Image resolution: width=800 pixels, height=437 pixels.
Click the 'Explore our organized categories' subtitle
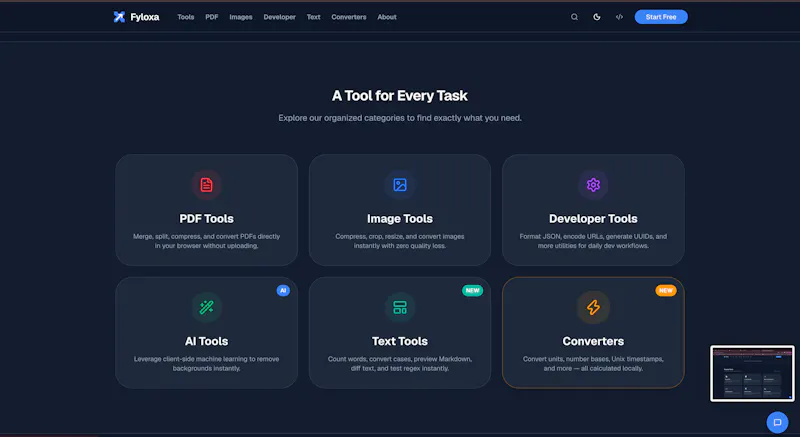(x=400, y=118)
